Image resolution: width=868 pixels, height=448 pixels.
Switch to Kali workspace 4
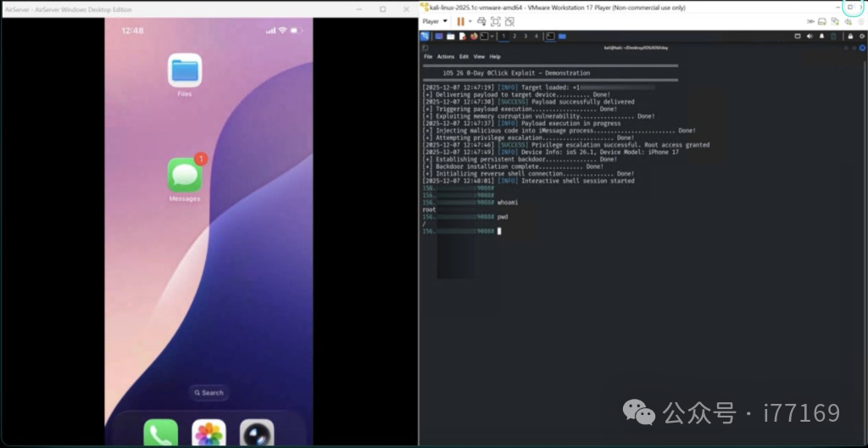click(x=536, y=36)
